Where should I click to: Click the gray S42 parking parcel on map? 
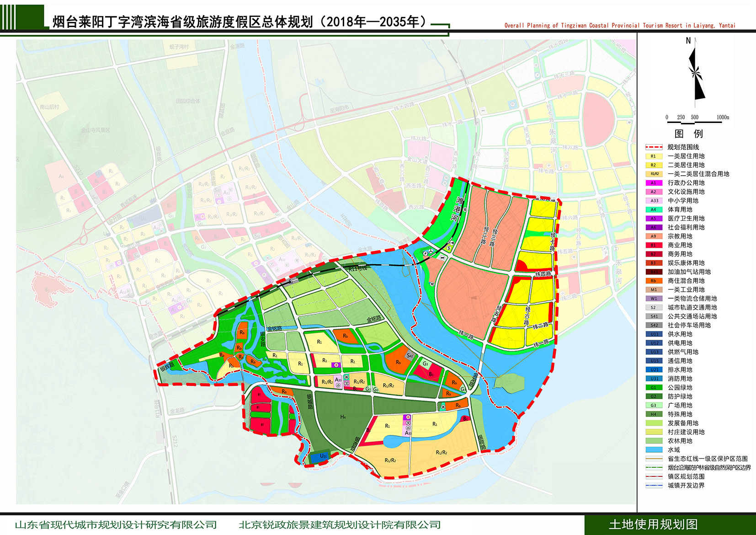410,356
